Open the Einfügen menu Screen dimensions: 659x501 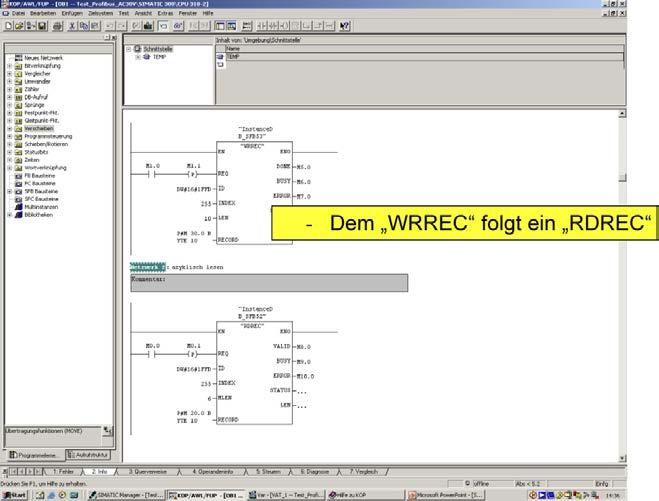tap(72, 13)
